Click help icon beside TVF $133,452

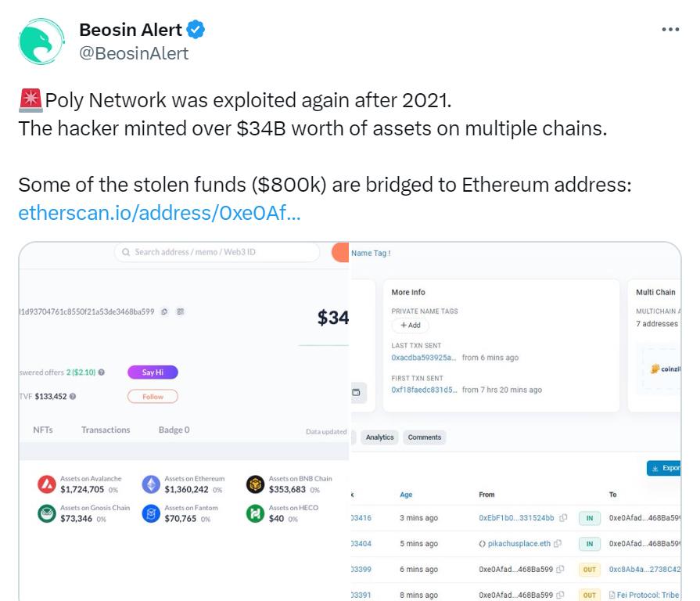[x=73, y=397]
